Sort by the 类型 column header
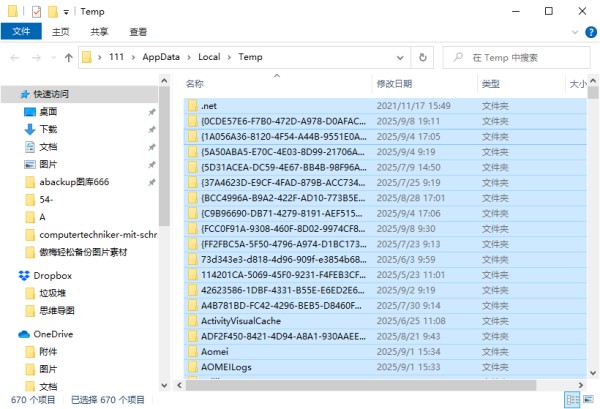This screenshot has height=409, width=600. point(521,84)
